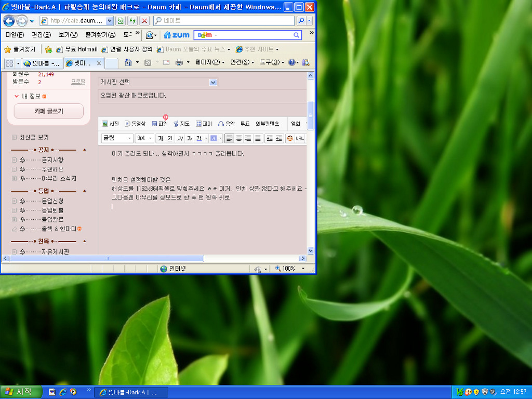Expand the 게시판 선택 board selection dropdown
Image resolution: width=532 pixels, height=399 pixels.
tap(212, 82)
